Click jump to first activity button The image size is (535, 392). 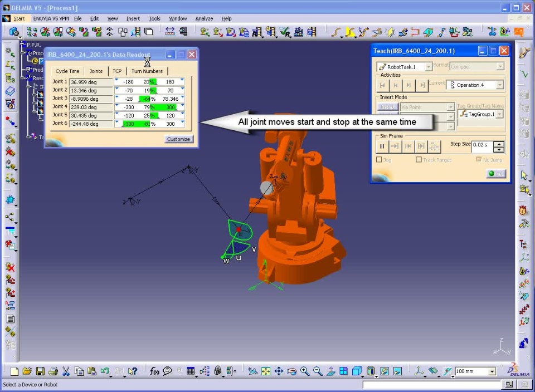pyautogui.click(x=382, y=85)
